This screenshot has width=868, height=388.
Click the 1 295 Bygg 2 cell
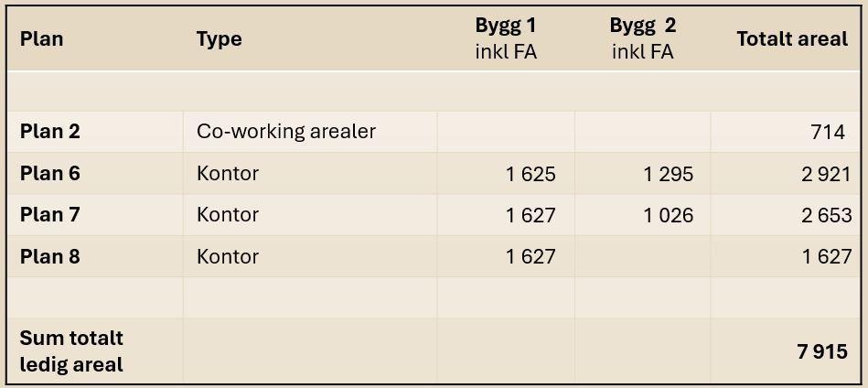tap(669, 175)
